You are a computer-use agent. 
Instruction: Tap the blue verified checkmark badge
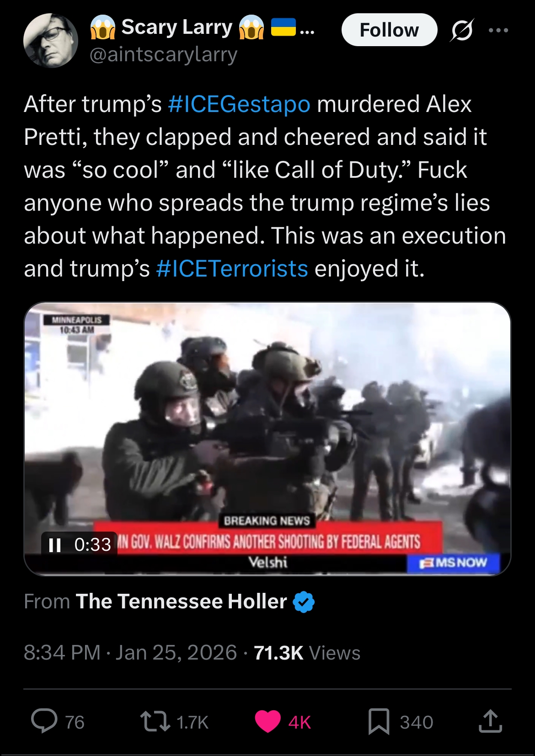point(304,602)
